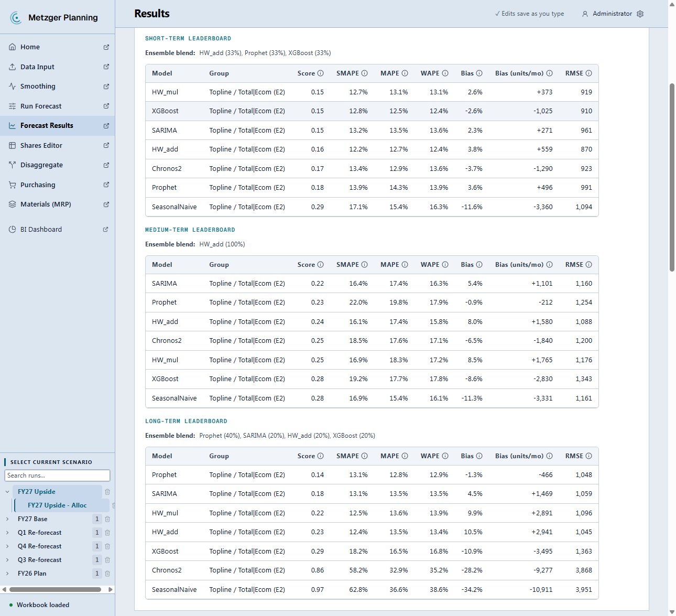The image size is (676, 616).
Task: Click the Chronos2 row RMSE value 3,868
Action: coord(584,570)
